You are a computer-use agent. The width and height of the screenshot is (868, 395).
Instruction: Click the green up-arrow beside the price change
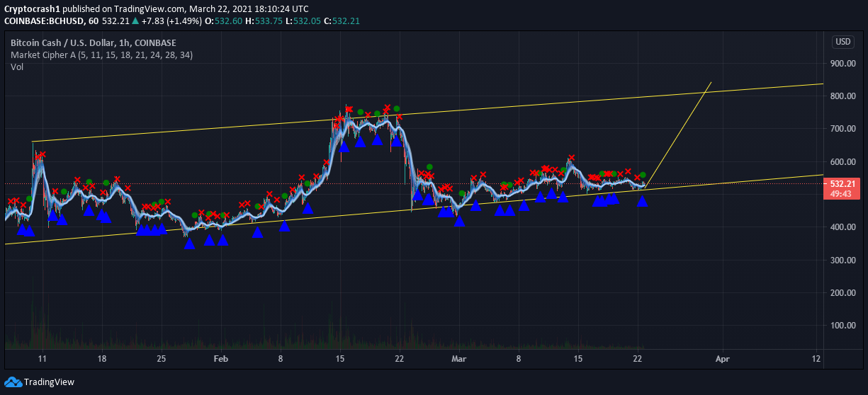click(x=135, y=21)
